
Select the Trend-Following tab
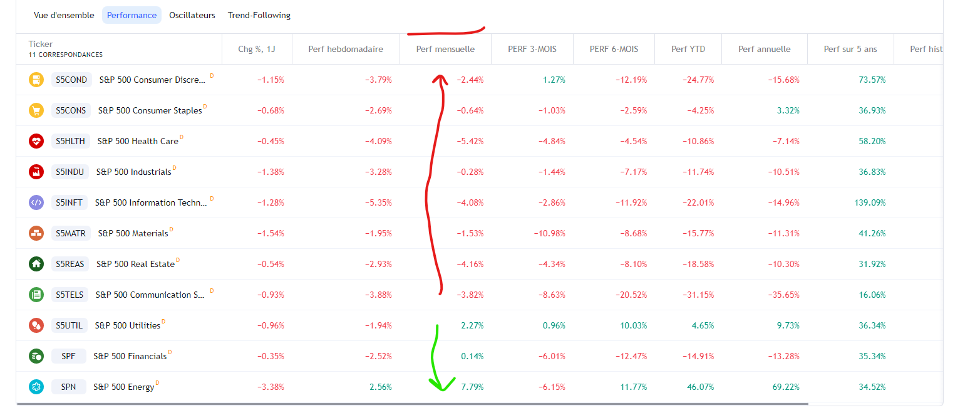pos(259,15)
